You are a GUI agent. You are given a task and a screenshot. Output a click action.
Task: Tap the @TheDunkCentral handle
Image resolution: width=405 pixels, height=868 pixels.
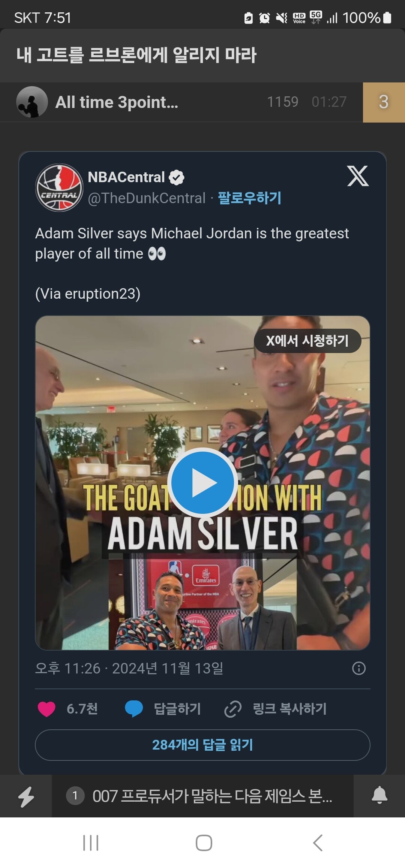point(147,198)
